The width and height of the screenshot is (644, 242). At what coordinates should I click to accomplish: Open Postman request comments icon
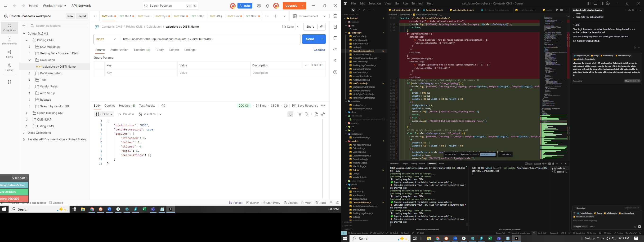[335, 38]
